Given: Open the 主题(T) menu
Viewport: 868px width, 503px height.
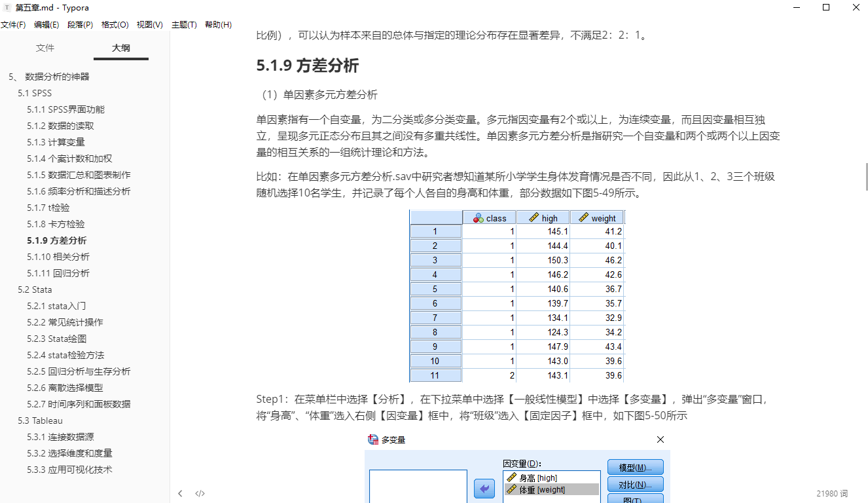Looking at the screenshot, I should [184, 24].
